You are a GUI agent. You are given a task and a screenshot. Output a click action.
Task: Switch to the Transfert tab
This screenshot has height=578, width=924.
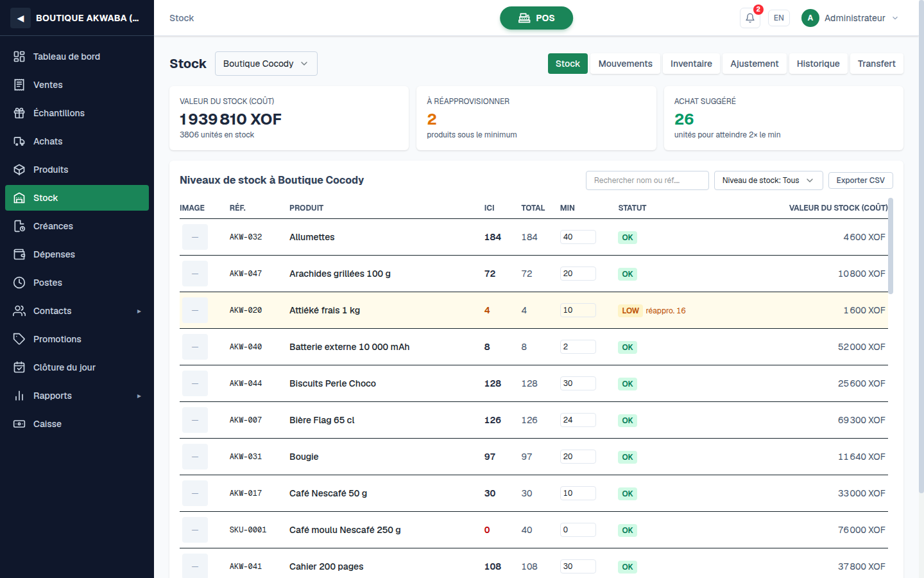tap(877, 64)
